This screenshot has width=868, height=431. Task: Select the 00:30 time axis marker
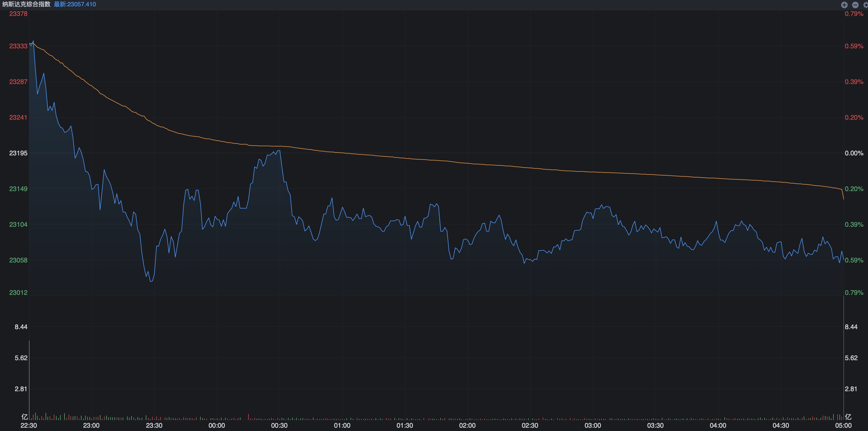[279, 425]
